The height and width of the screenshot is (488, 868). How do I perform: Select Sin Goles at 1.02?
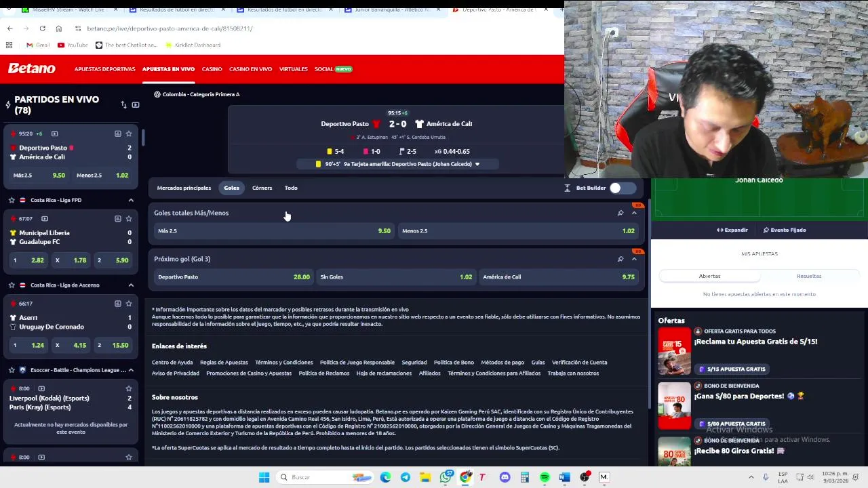click(x=396, y=277)
